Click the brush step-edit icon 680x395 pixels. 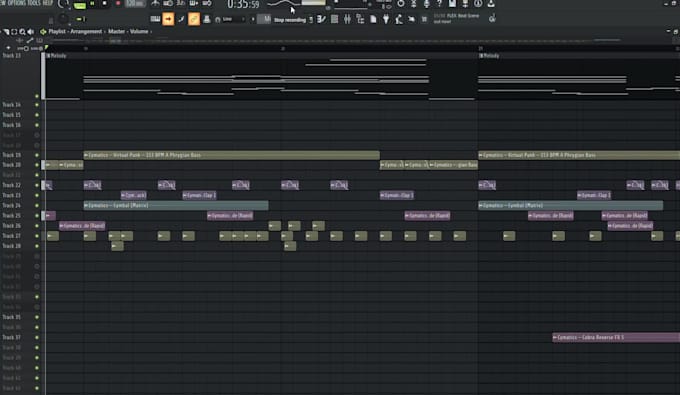tap(181, 19)
